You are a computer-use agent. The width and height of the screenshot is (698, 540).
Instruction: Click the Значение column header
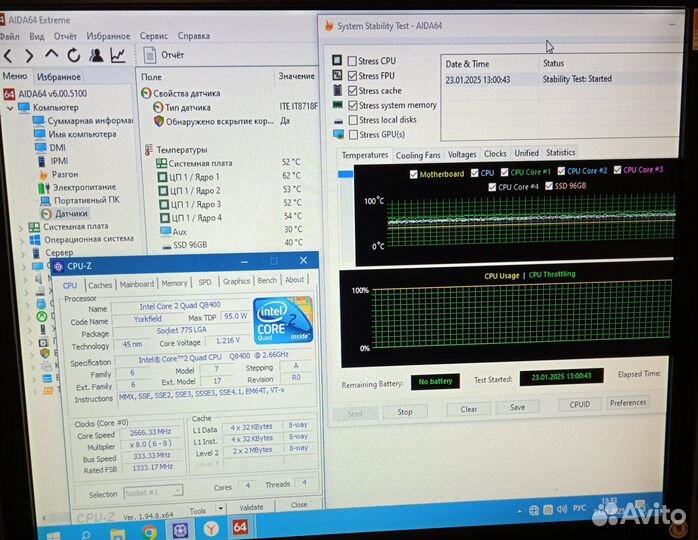tap(296, 76)
